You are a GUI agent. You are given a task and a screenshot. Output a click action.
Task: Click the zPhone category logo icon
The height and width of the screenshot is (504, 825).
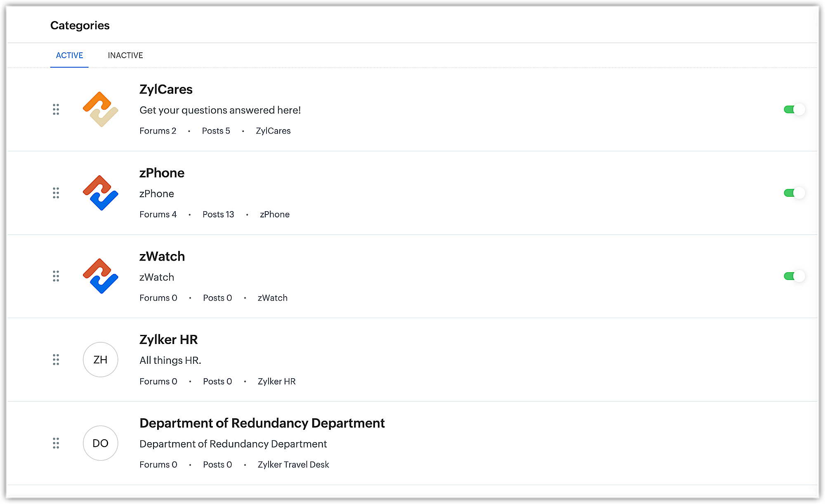click(x=100, y=193)
